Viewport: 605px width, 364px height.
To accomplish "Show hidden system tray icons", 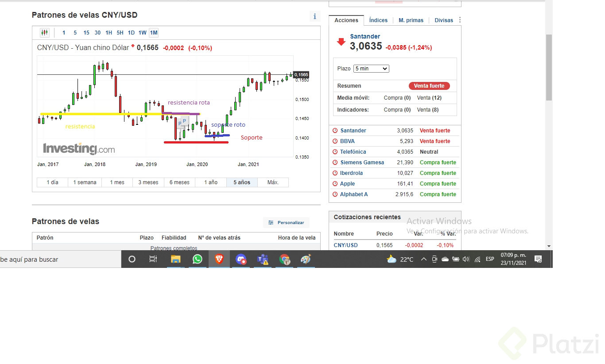I will (x=423, y=259).
